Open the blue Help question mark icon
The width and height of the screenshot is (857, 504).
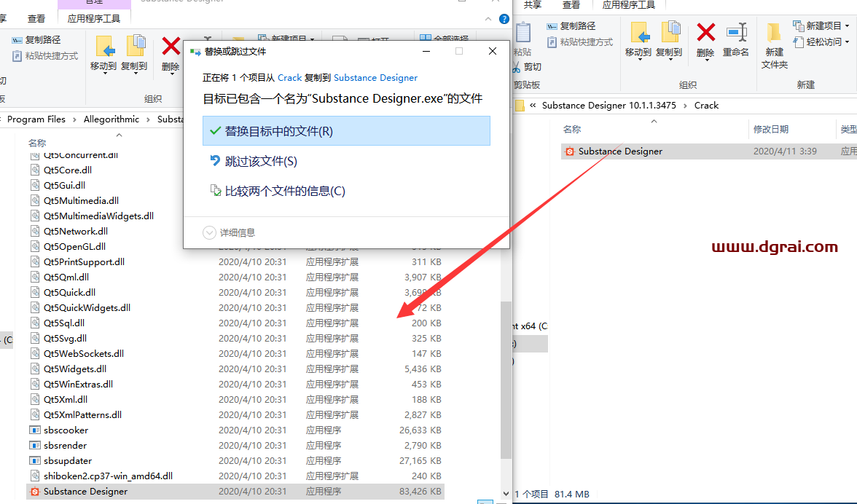click(x=504, y=19)
